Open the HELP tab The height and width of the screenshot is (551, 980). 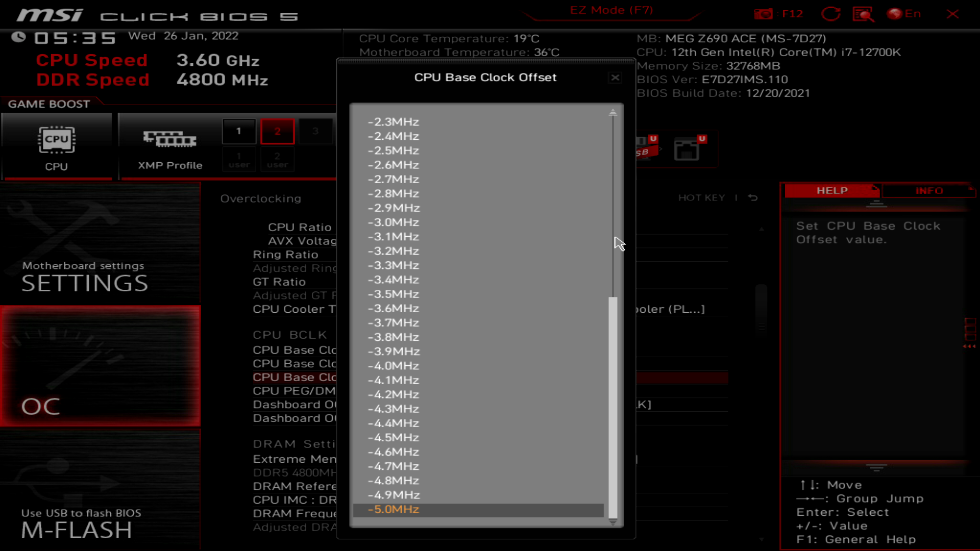point(831,190)
